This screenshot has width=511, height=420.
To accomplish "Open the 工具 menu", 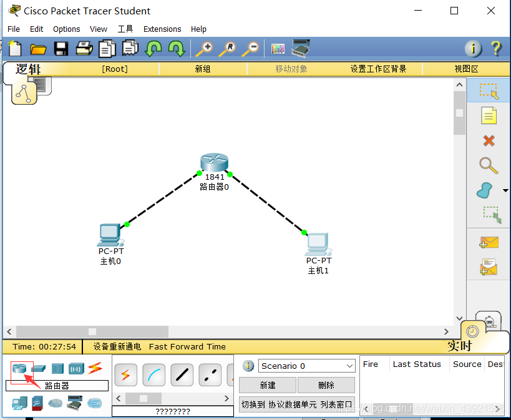I will point(125,29).
